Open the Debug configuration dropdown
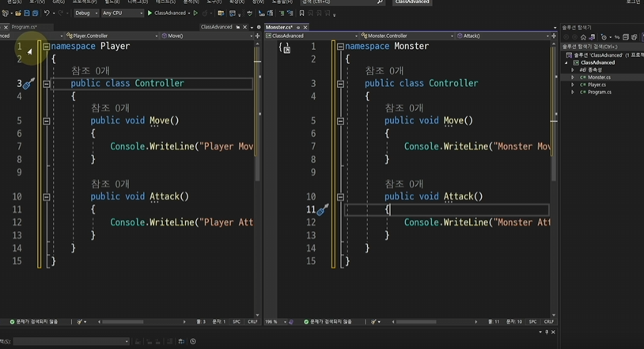Viewport: 644px width, 349px height. (x=85, y=13)
